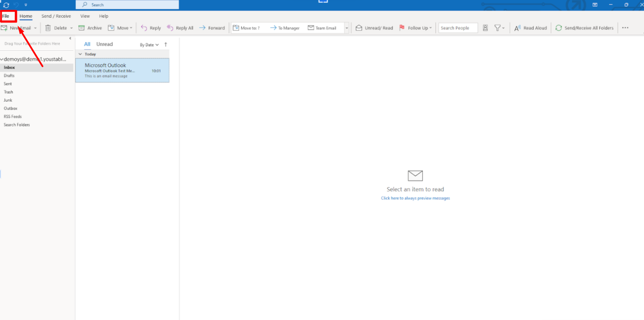The height and width of the screenshot is (320, 644).
Task: Click the New Email envelope icon
Action: pos(4,28)
